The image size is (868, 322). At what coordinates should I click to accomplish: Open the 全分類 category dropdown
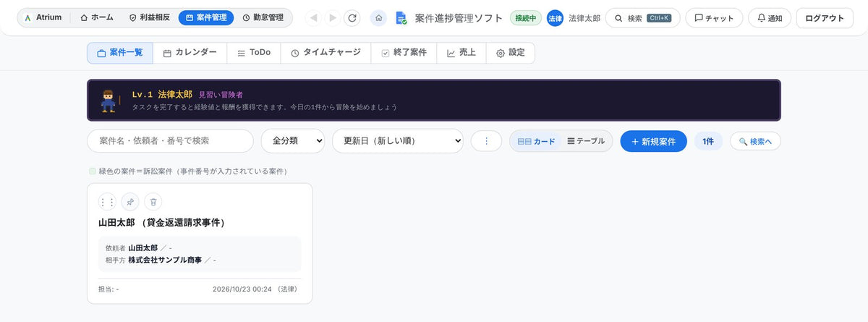pos(293,141)
